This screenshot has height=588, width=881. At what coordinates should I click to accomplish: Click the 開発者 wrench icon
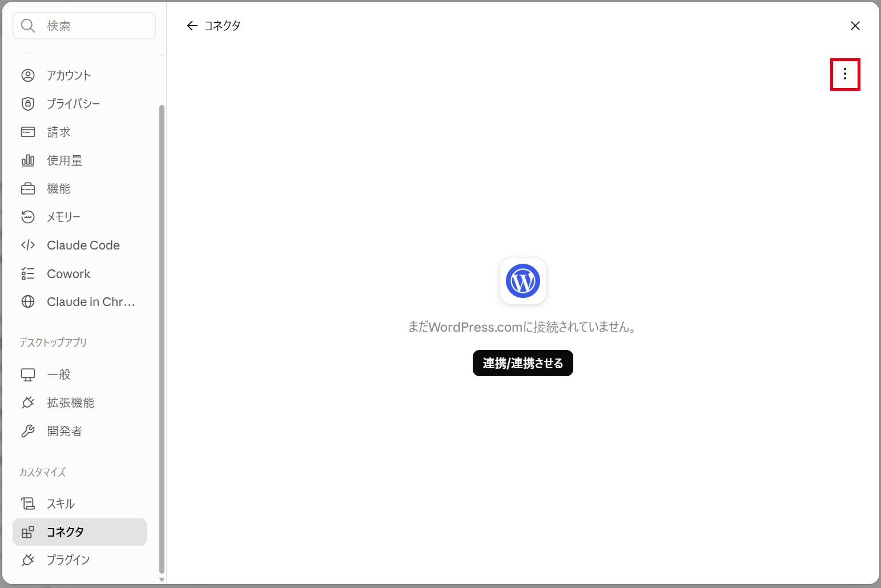coord(28,431)
